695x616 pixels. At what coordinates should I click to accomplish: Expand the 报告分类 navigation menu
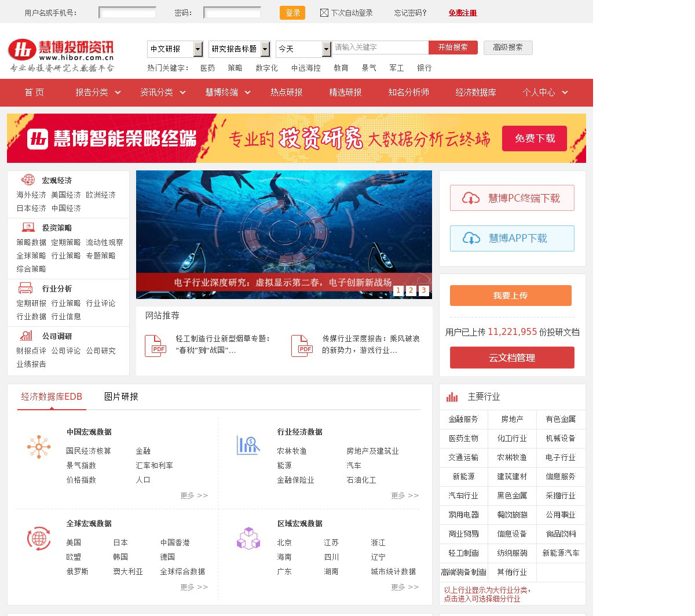pyautogui.click(x=98, y=92)
